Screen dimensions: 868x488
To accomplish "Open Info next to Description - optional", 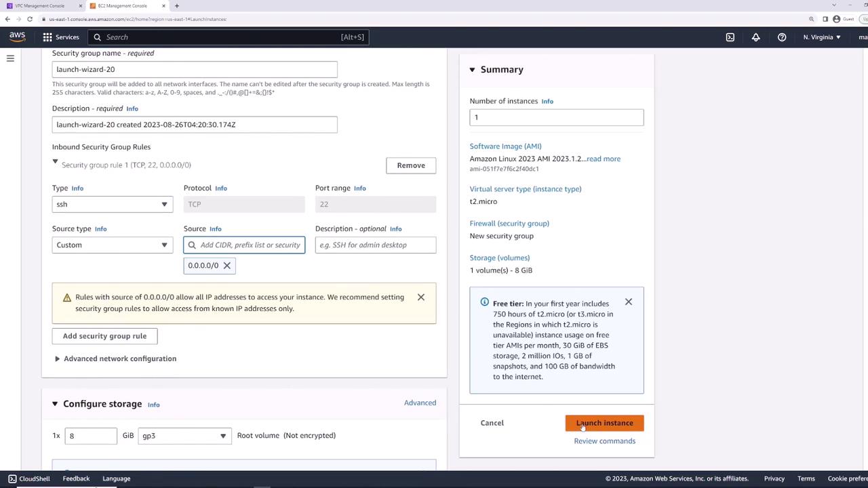I will (x=396, y=229).
